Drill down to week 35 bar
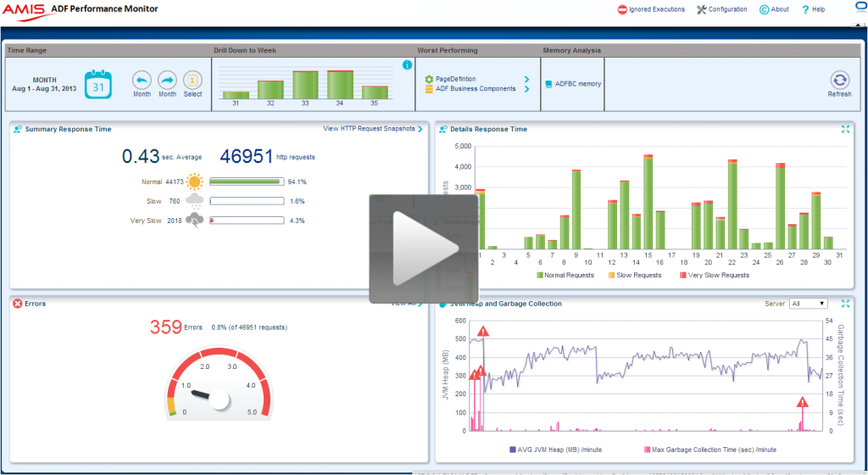The height and width of the screenshot is (475, 868). pyautogui.click(x=375, y=92)
